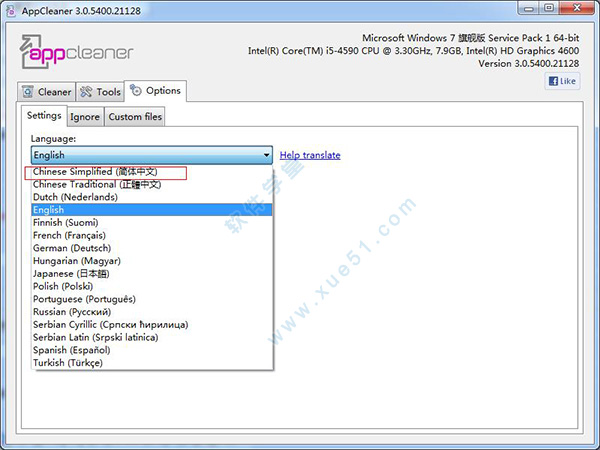This screenshot has height=450, width=600.
Task: Open the Ignore sub-tab
Action: click(x=84, y=117)
